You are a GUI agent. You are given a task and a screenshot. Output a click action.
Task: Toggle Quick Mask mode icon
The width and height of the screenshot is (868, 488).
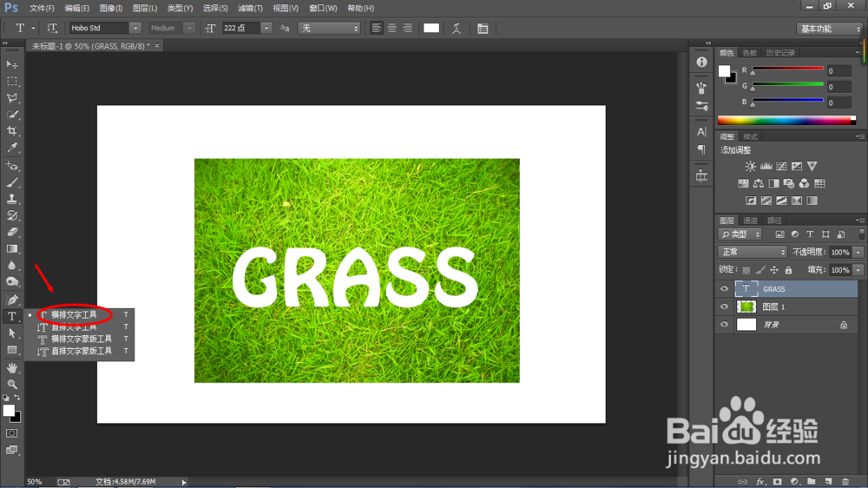[11, 433]
